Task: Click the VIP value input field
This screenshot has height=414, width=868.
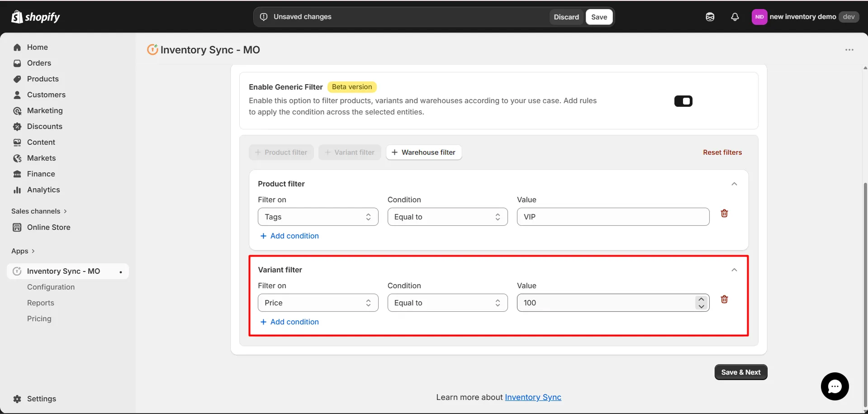Action: coord(613,216)
